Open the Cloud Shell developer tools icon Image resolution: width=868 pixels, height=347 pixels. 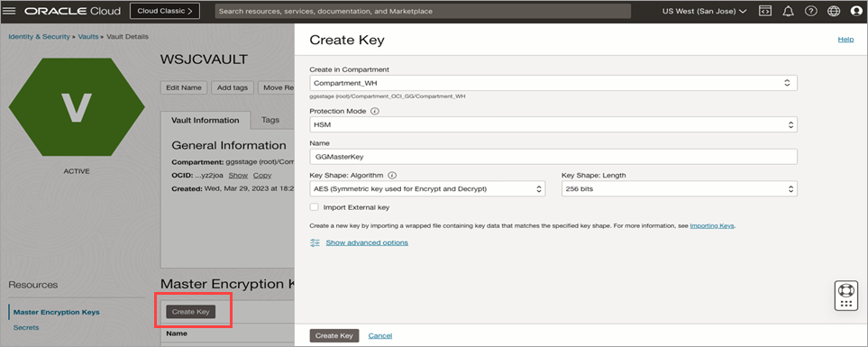(x=765, y=11)
